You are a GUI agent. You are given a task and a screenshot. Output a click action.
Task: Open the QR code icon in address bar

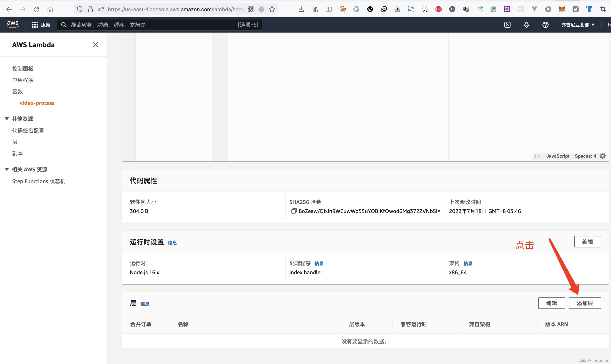pos(251,9)
